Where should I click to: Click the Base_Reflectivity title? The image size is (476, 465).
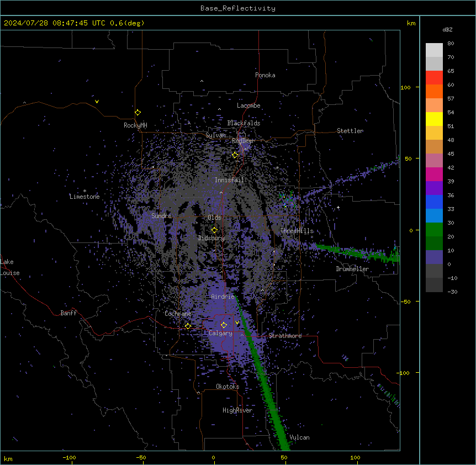238,8
